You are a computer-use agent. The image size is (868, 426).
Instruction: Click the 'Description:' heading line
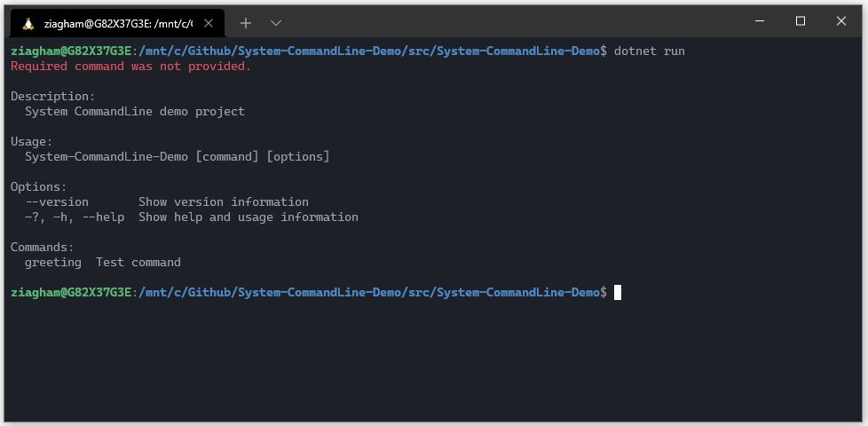[53, 96]
